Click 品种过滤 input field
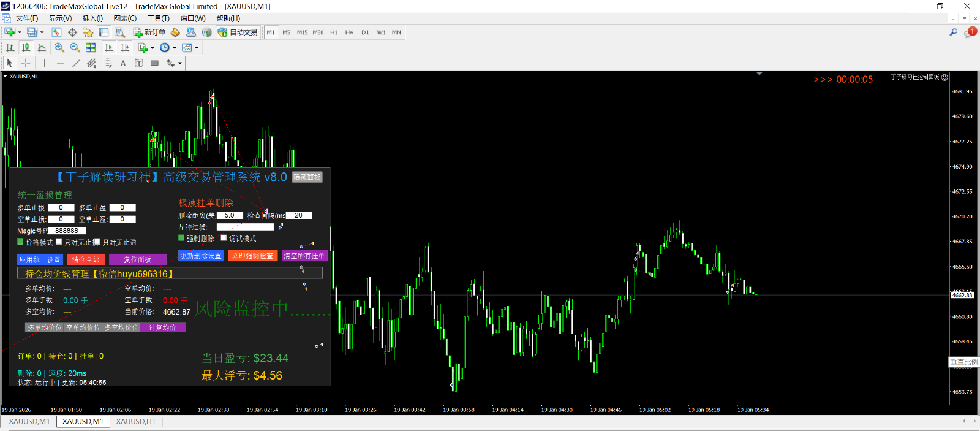The height and width of the screenshot is (431, 980). click(x=245, y=227)
